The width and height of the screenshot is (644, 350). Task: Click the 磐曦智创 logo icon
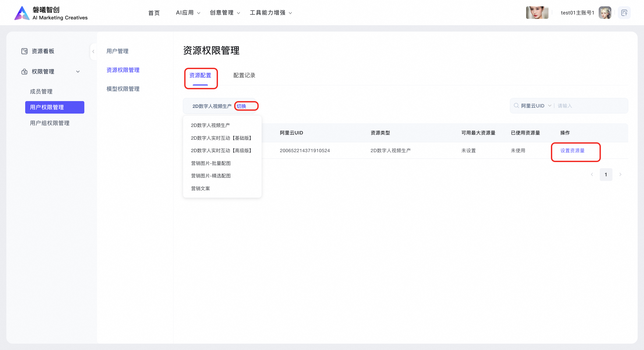point(22,13)
